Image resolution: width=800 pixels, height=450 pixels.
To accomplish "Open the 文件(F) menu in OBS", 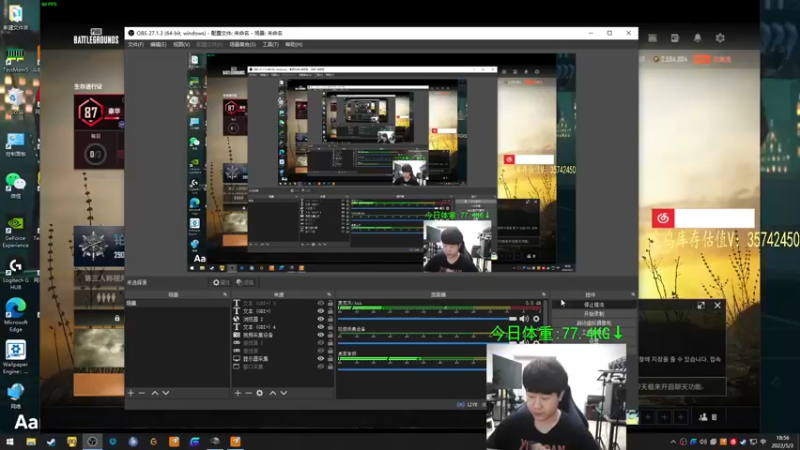I will click(135, 45).
